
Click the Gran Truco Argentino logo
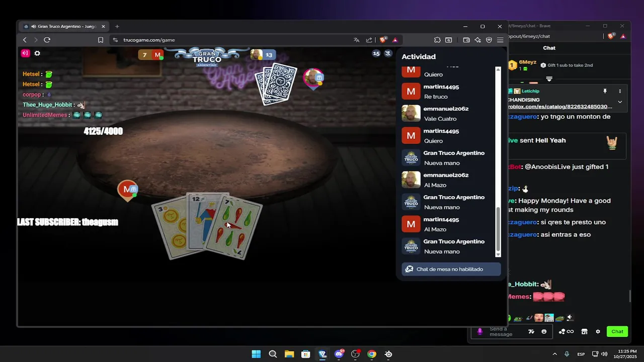[207, 57]
